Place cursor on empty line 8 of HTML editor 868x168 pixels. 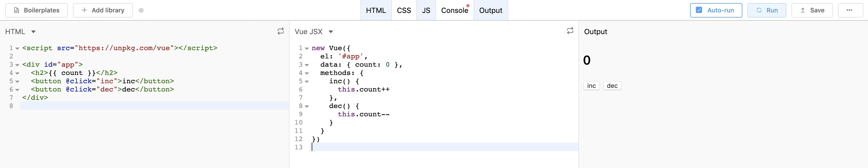tap(154, 106)
